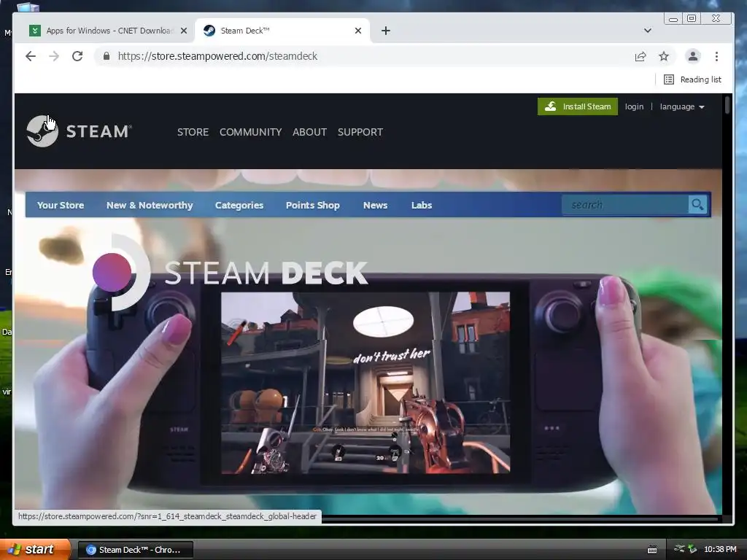Screen dimensions: 747x560
Task: Open the Labs tab
Action: coord(422,205)
